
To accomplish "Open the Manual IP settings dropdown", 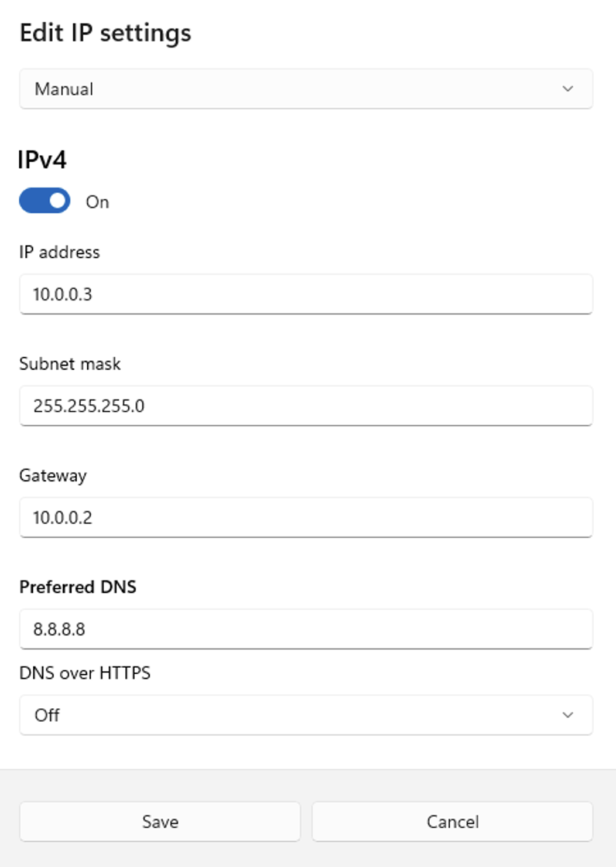I will [x=306, y=88].
